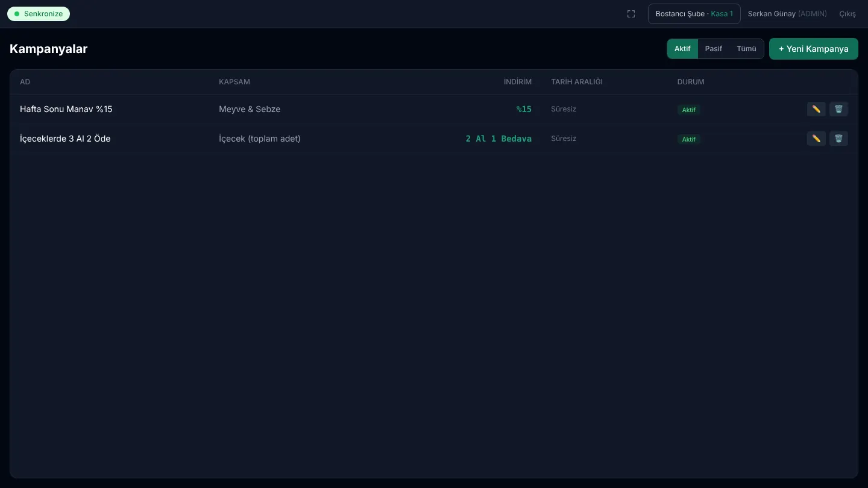Image resolution: width=868 pixels, height=488 pixels.
Task: Click the Meyve & Sebze scope cell
Action: pos(250,109)
